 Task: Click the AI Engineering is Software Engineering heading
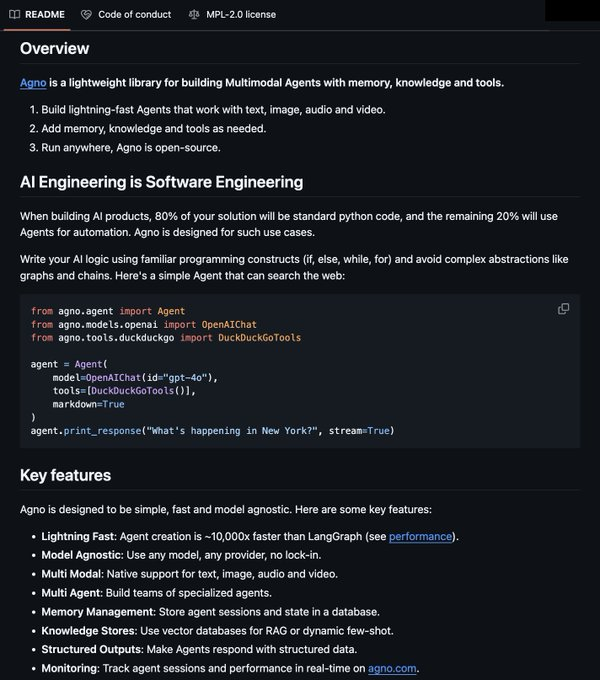coord(161,182)
